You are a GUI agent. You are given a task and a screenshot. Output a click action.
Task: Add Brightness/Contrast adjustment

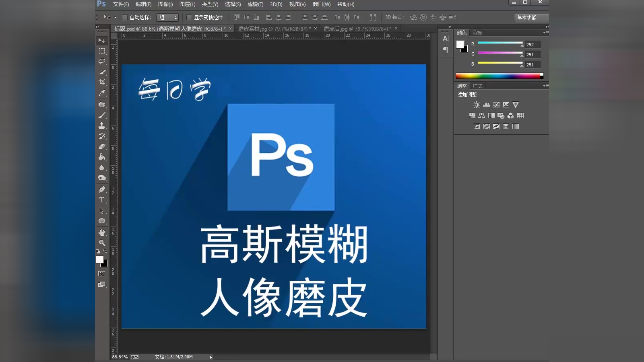click(477, 105)
